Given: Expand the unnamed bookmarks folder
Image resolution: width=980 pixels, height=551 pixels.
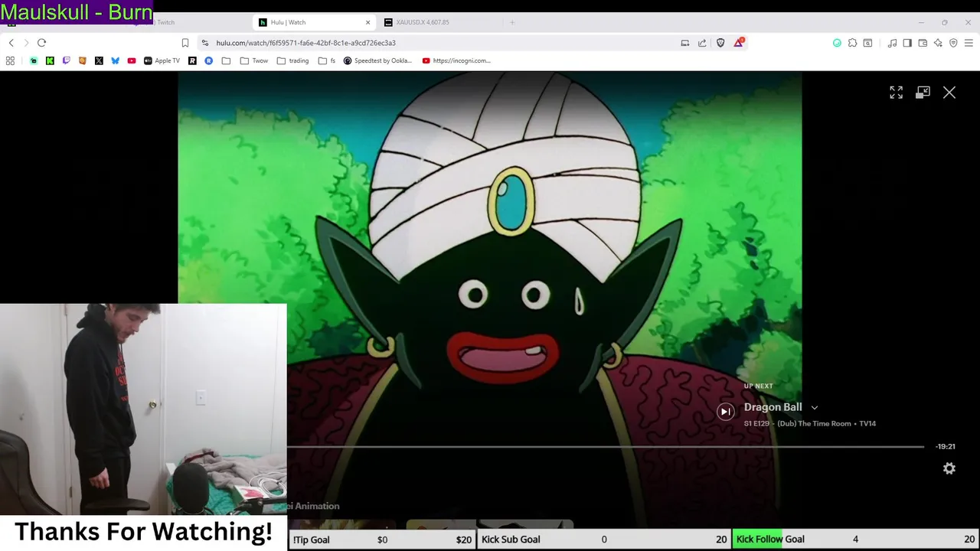Looking at the screenshot, I should coord(226,60).
